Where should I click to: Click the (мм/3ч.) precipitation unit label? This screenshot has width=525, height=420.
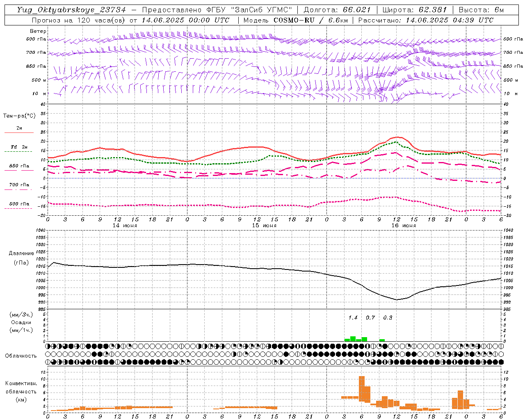[21, 315]
